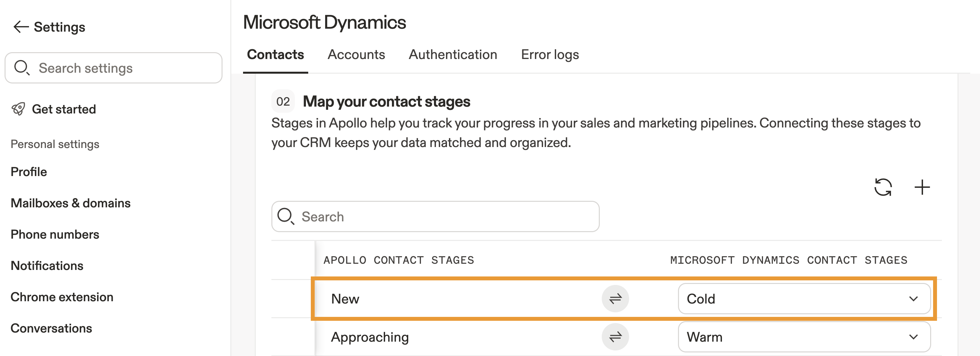Viewport: 980px width, 356px height.
Task: Click the search icon in the stage search bar
Action: [286, 216]
